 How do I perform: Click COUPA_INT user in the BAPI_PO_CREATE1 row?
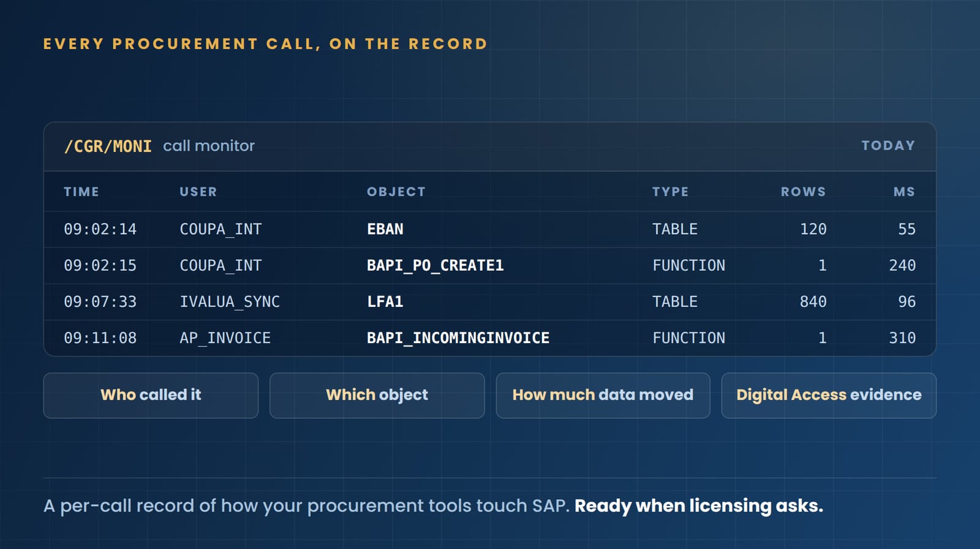click(x=221, y=265)
